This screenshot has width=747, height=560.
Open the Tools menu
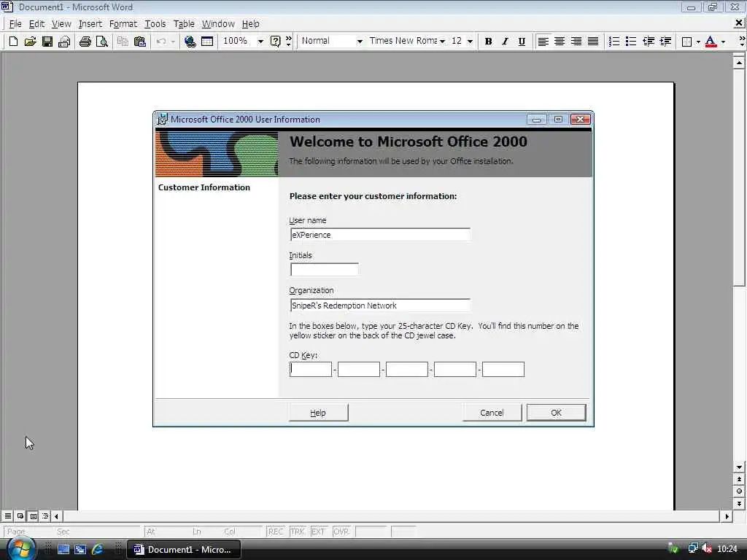[x=155, y=24]
